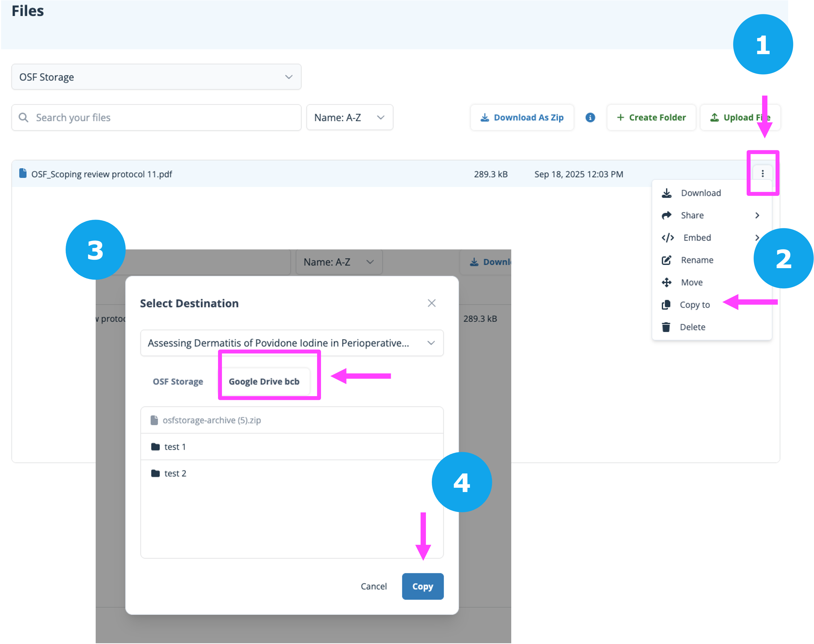This screenshot has height=644, width=814.
Task: Switch to the Google Drive bcb tab
Action: click(x=264, y=381)
